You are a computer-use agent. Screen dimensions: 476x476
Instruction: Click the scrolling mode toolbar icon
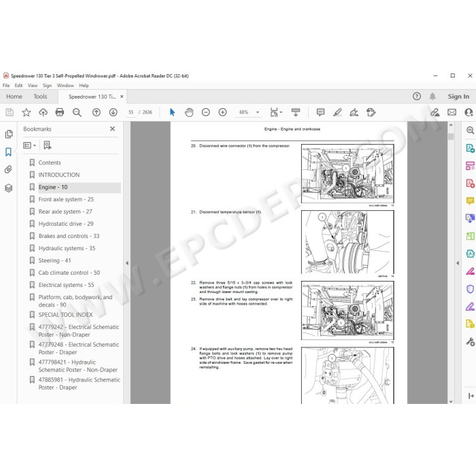point(296,112)
